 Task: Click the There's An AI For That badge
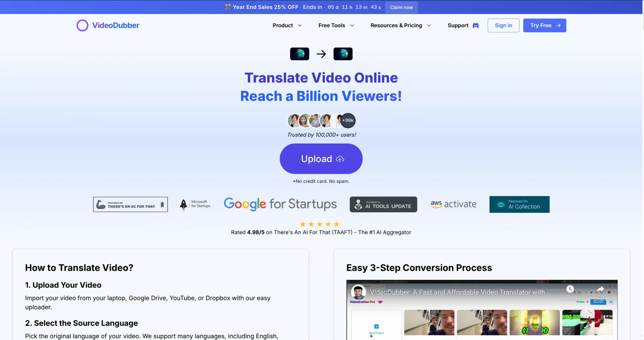[130, 204]
